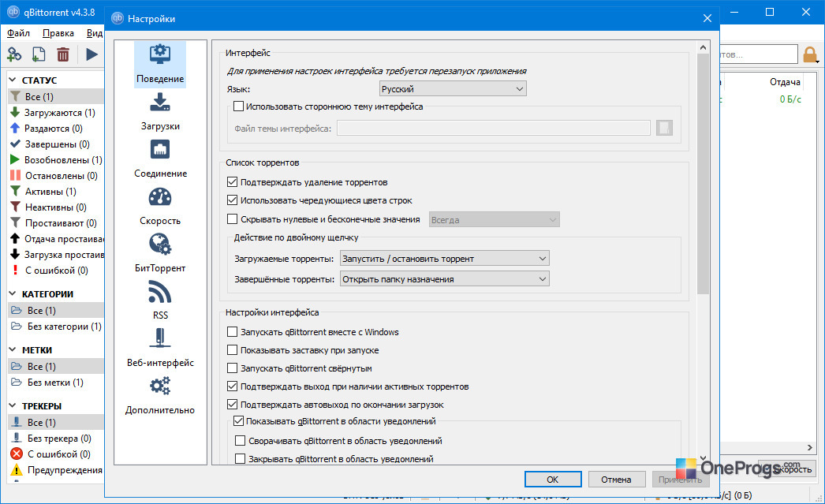Check Запускать qBittorrent свёрнутым
Screen dimensions: 825x504
click(232, 368)
